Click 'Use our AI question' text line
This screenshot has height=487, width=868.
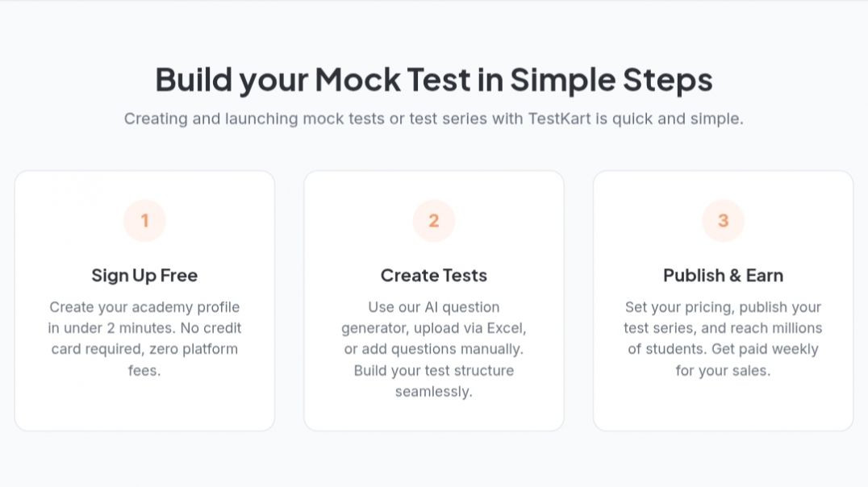(434, 307)
